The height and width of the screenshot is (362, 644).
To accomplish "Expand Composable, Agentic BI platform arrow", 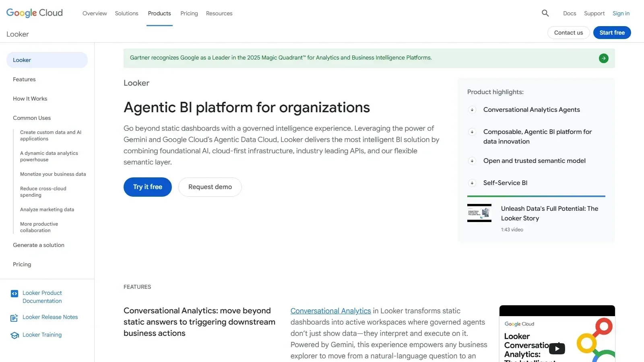I will [472, 132].
